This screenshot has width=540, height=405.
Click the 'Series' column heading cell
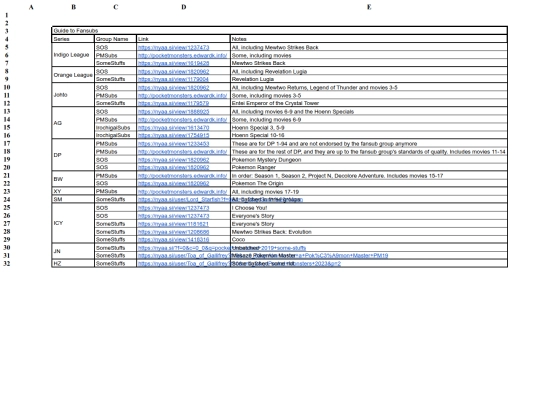pos(73,39)
